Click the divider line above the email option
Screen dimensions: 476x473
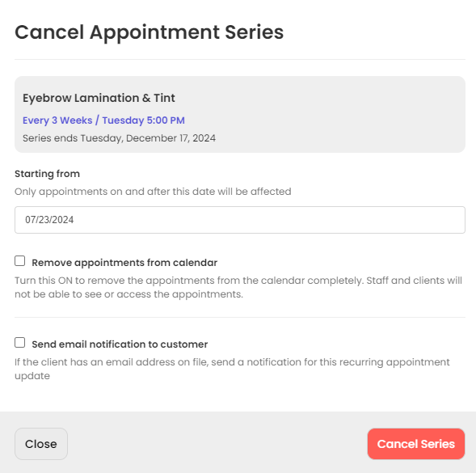tap(240, 318)
